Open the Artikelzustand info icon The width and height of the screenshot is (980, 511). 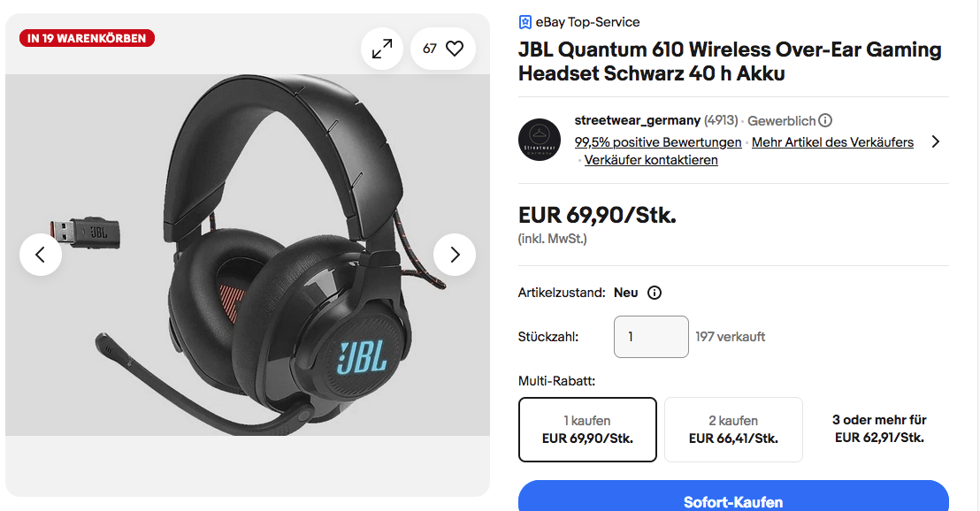pos(655,293)
